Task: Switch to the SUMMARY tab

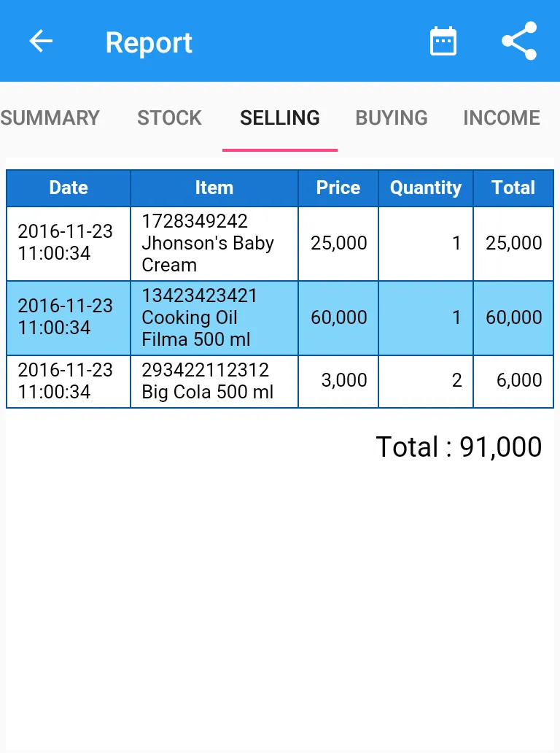Action: pos(50,118)
